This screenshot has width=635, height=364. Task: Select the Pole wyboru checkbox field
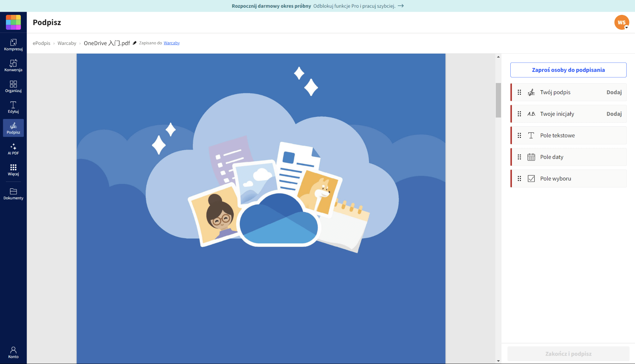point(568,178)
